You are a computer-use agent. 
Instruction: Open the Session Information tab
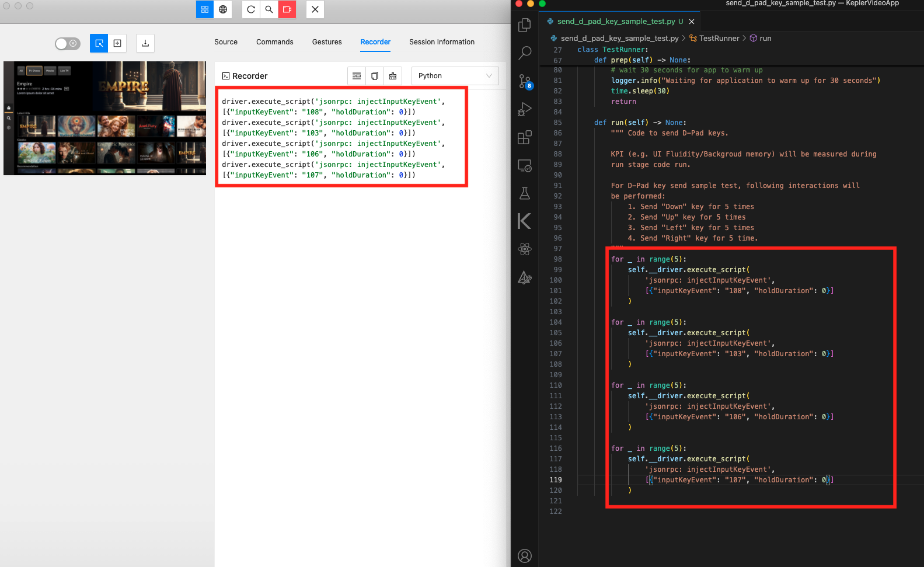[441, 42]
